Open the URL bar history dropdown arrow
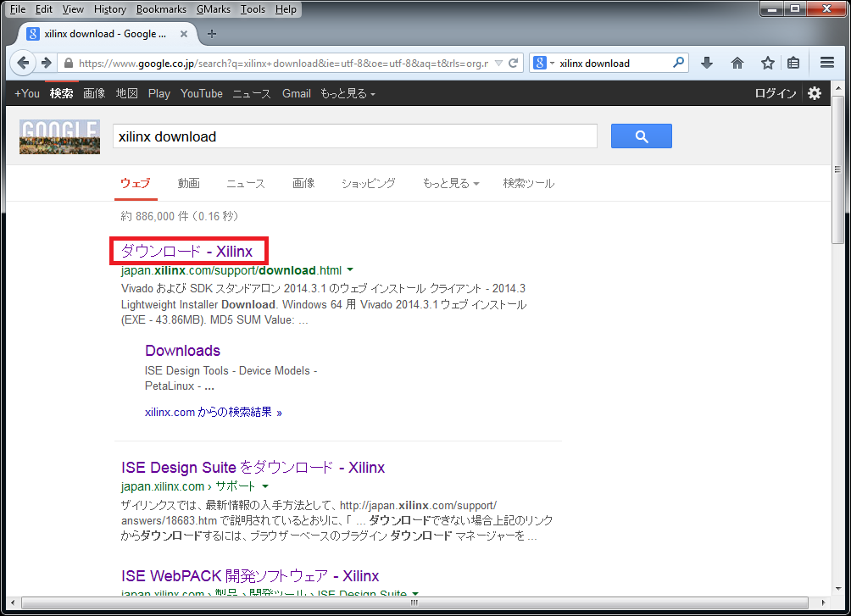 (x=498, y=64)
